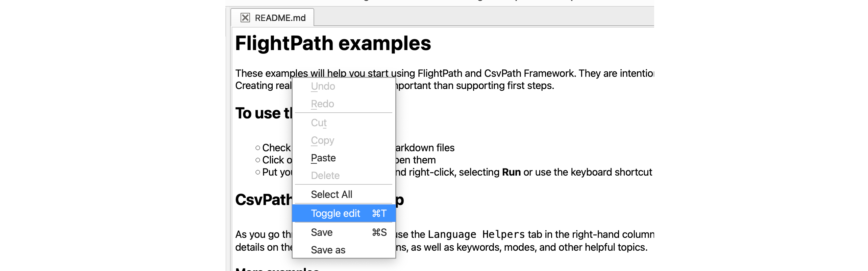Click the CsvPath section heading

tap(263, 200)
